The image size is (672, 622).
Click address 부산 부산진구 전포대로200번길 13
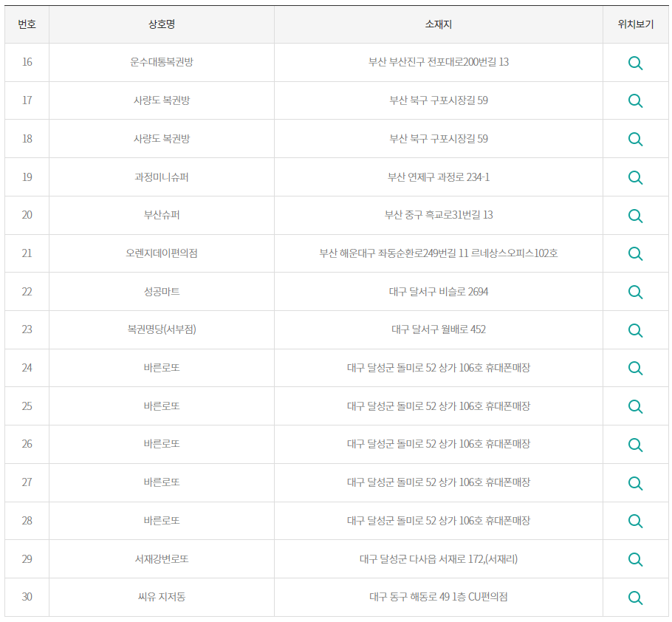click(x=439, y=62)
